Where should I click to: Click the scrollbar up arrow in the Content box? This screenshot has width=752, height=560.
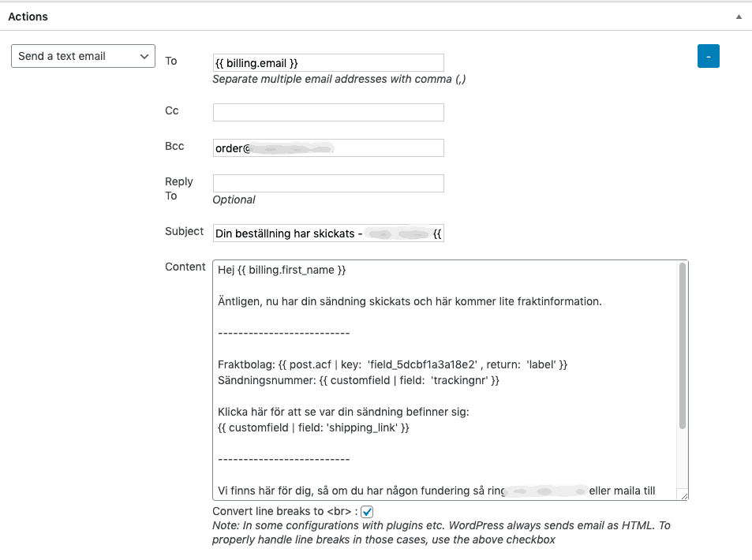(682, 264)
